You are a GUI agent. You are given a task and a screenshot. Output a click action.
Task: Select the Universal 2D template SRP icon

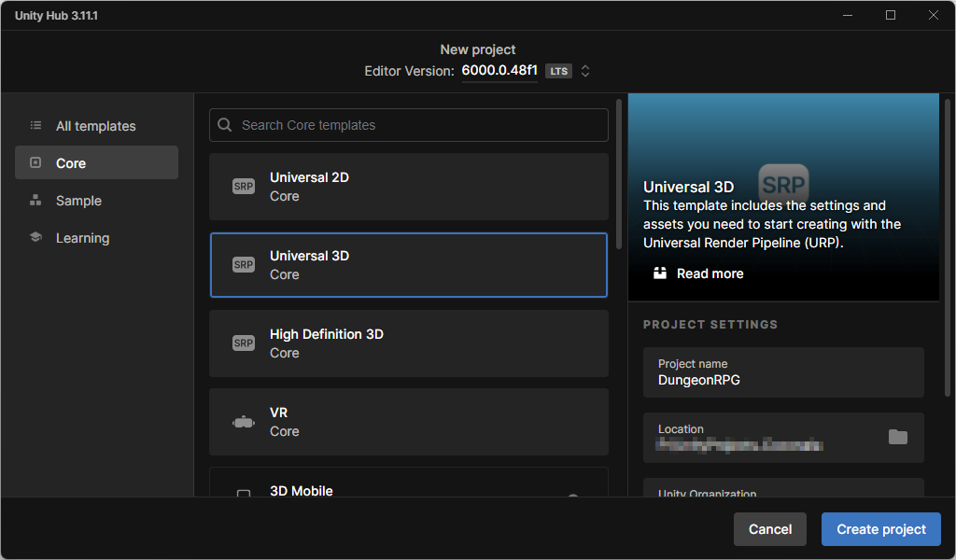243,187
